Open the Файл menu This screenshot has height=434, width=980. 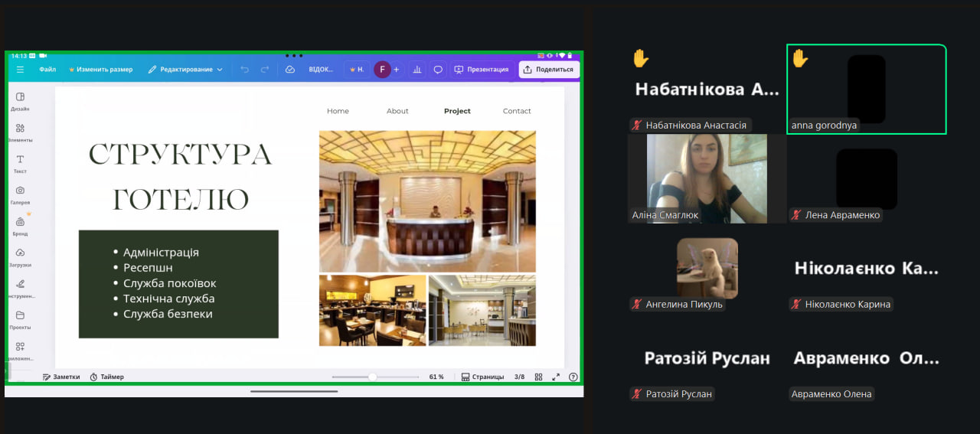click(47, 70)
